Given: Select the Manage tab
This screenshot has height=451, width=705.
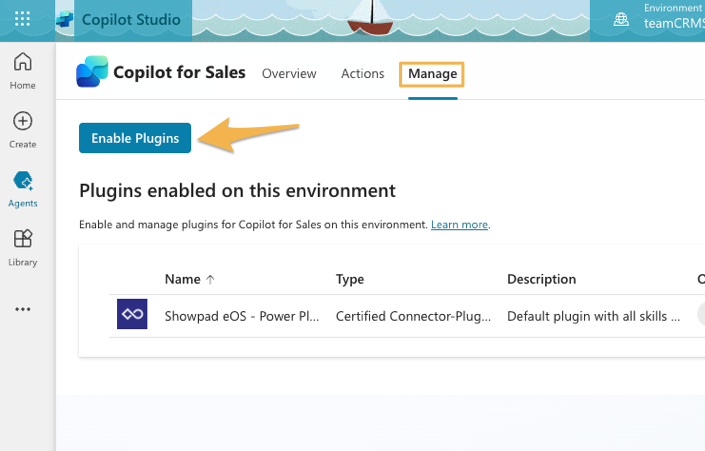Looking at the screenshot, I should (x=432, y=74).
